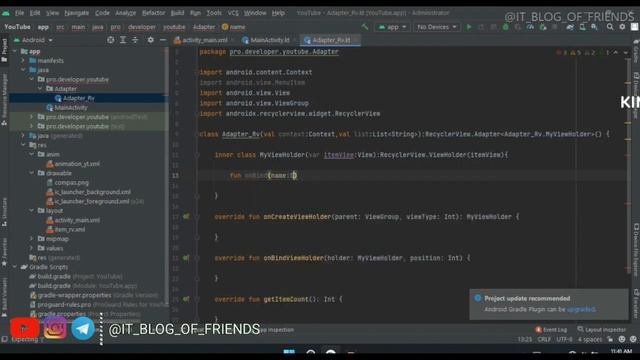Open the No Devices selector dropdown
The image size is (640, 360).
click(437, 27)
